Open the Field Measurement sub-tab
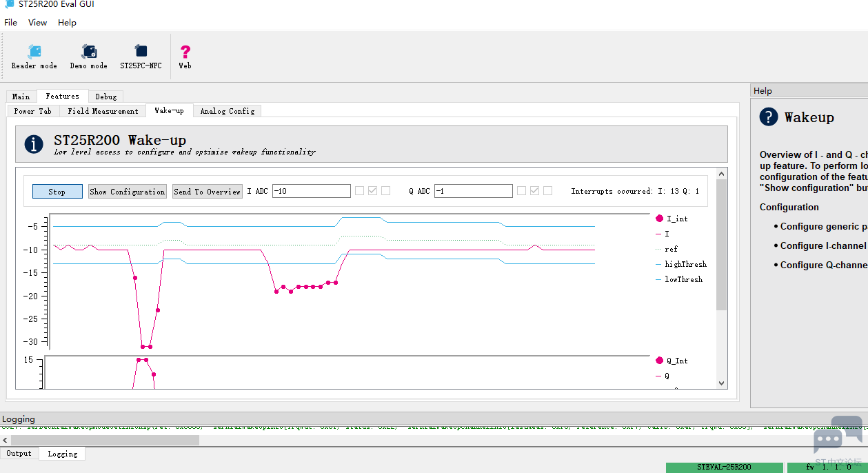 click(103, 111)
